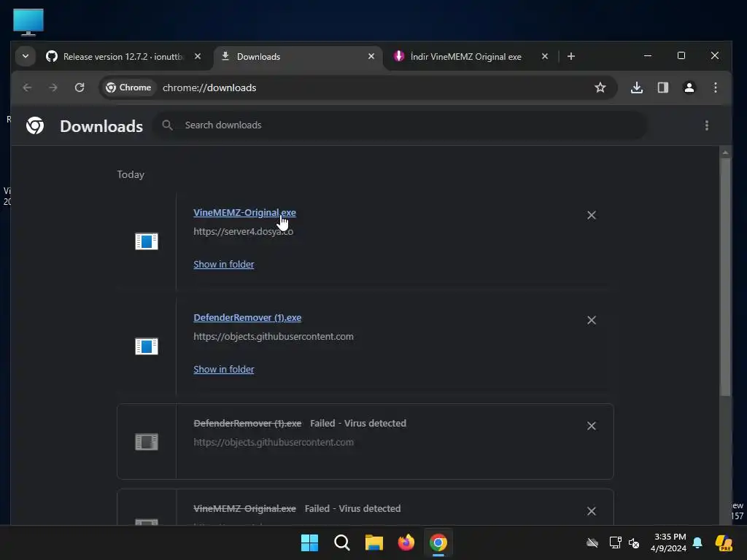Open the Chrome three-dot main menu

coord(715,87)
